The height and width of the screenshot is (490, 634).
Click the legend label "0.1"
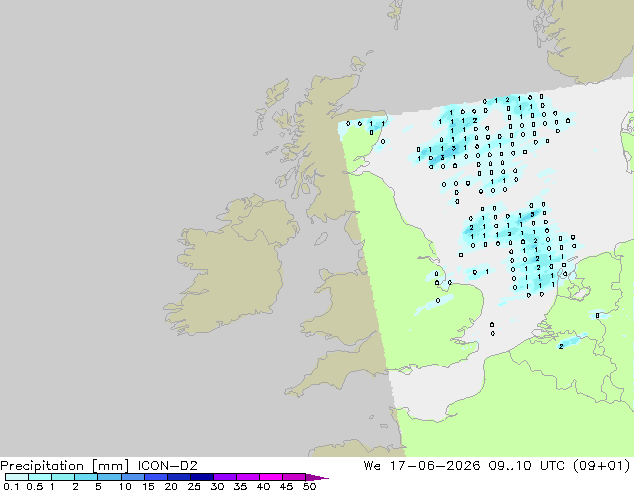coord(11,486)
